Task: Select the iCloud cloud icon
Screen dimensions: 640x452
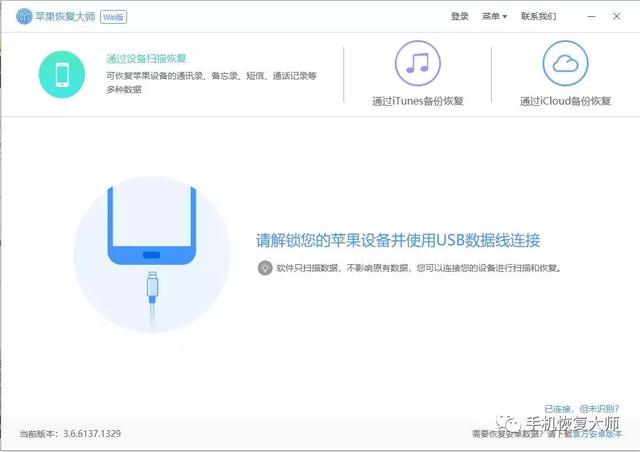Action: (565, 63)
